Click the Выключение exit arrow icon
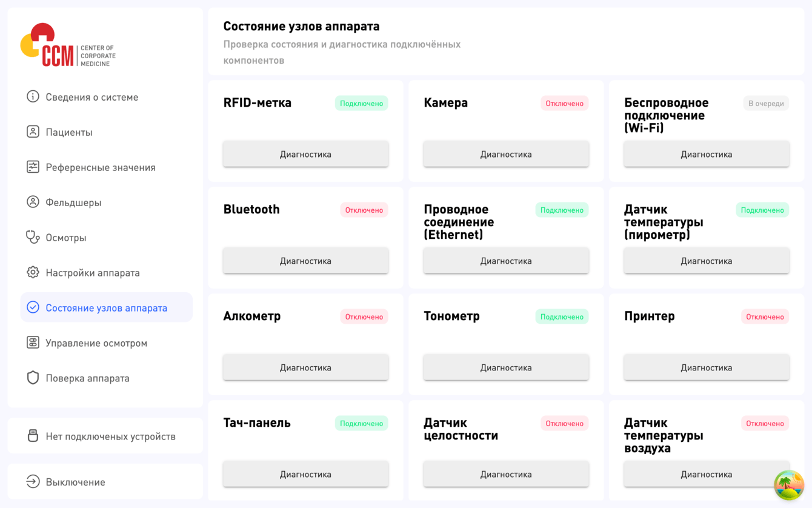Image resolution: width=812 pixels, height=508 pixels. [x=33, y=482]
